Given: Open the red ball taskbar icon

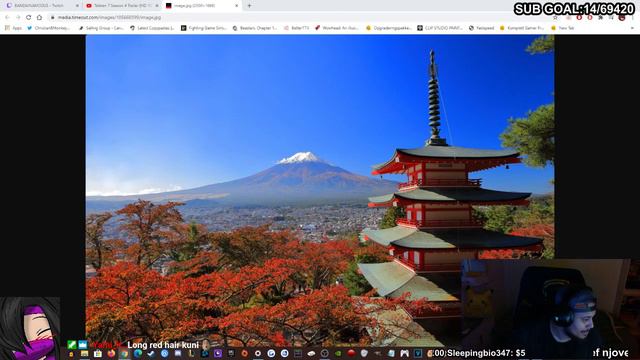Looking at the screenshot, I should pyautogui.click(x=351, y=353).
